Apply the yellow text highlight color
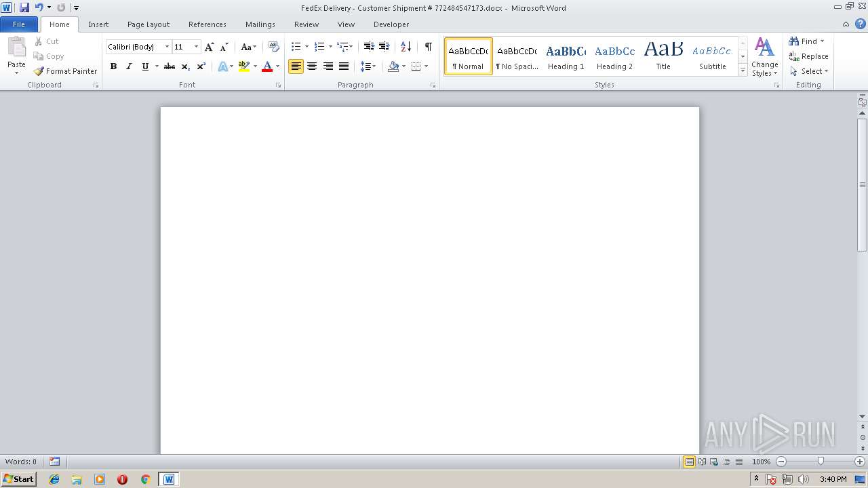This screenshot has width=868, height=488. [x=244, y=66]
